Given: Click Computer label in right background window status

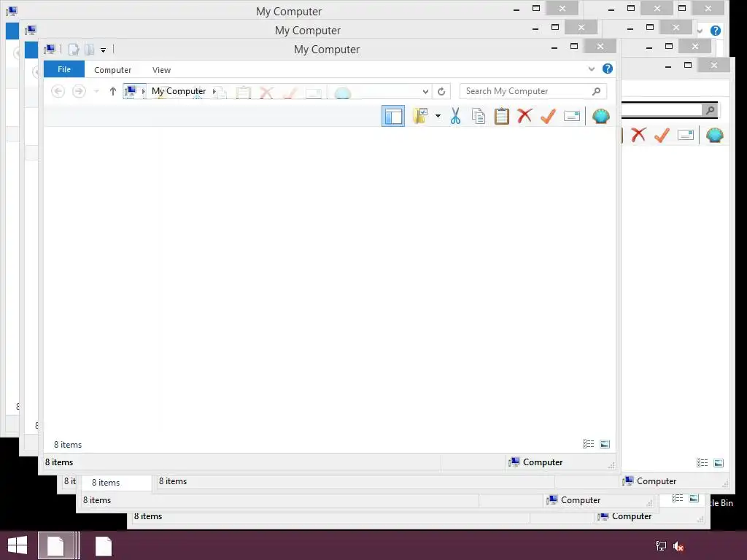Looking at the screenshot, I should point(657,481).
